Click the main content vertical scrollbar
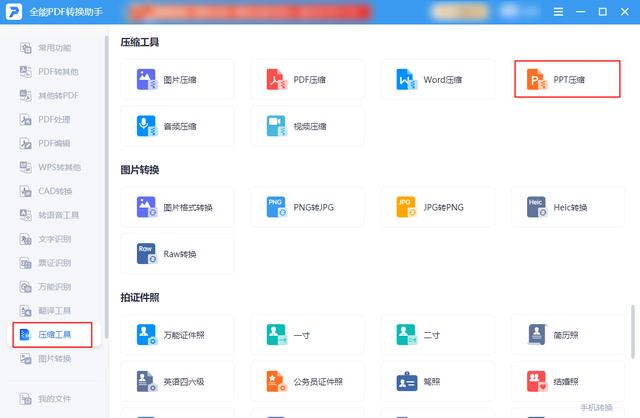 click(x=633, y=331)
